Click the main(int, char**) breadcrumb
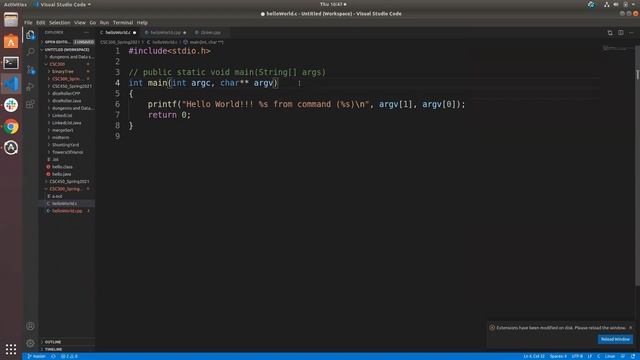The image size is (640, 360). (203, 42)
